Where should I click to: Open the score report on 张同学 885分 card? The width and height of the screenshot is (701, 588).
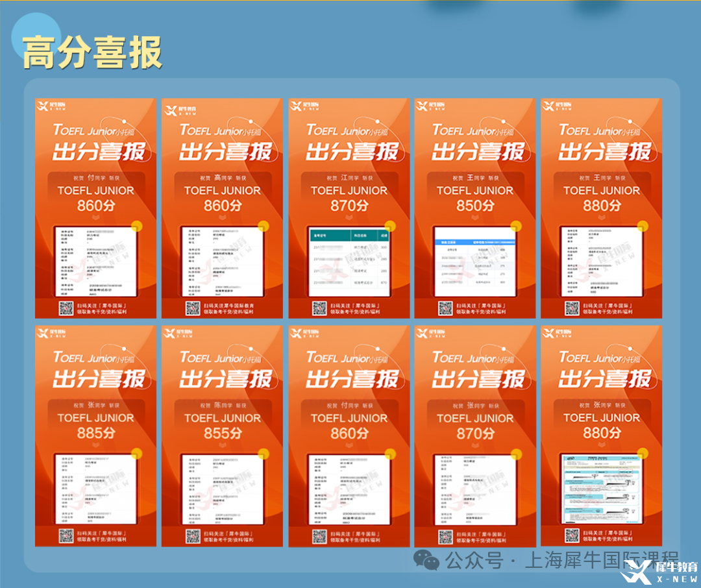(x=95, y=489)
